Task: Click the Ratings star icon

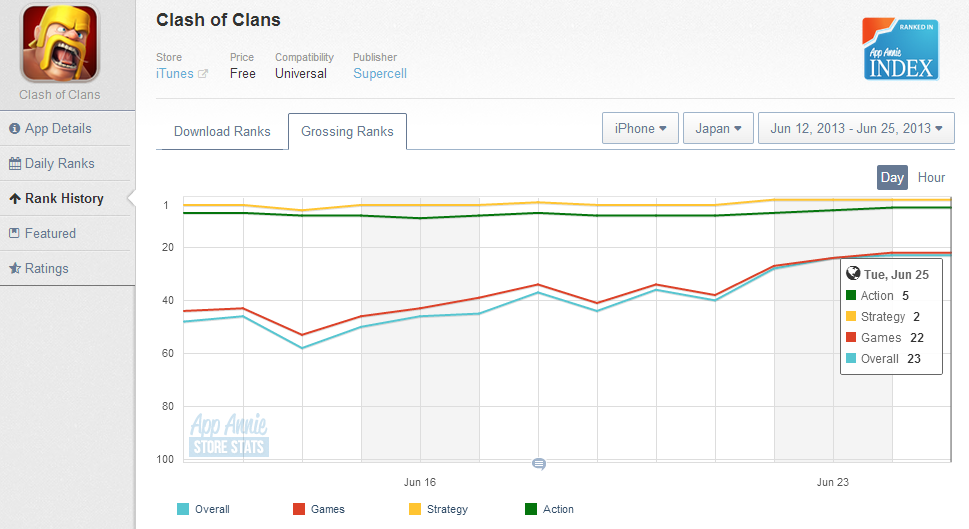Action: click(15, 268)
